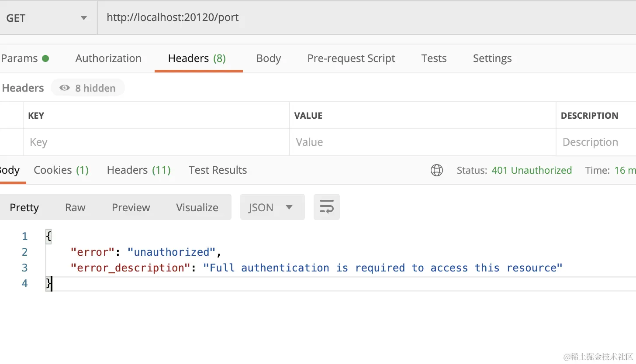Switch response view to Preview
Viewport: 636px width, 364px height.
131,207
